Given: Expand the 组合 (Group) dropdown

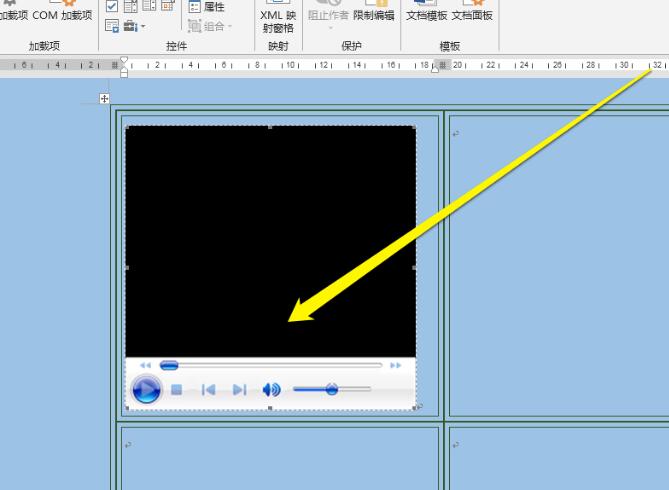Looking at the screenshot, I should (210, 26).
